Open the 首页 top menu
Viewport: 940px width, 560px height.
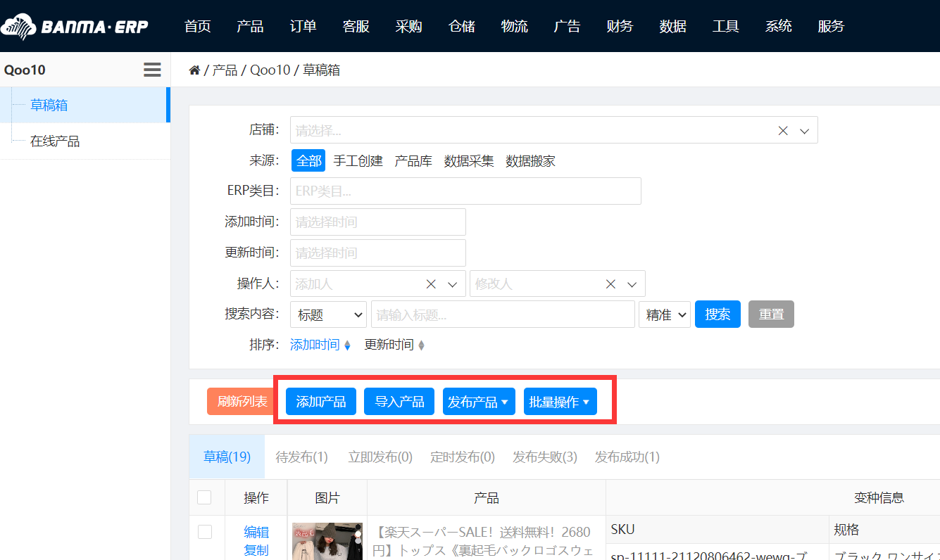click(x=198, y=27)
